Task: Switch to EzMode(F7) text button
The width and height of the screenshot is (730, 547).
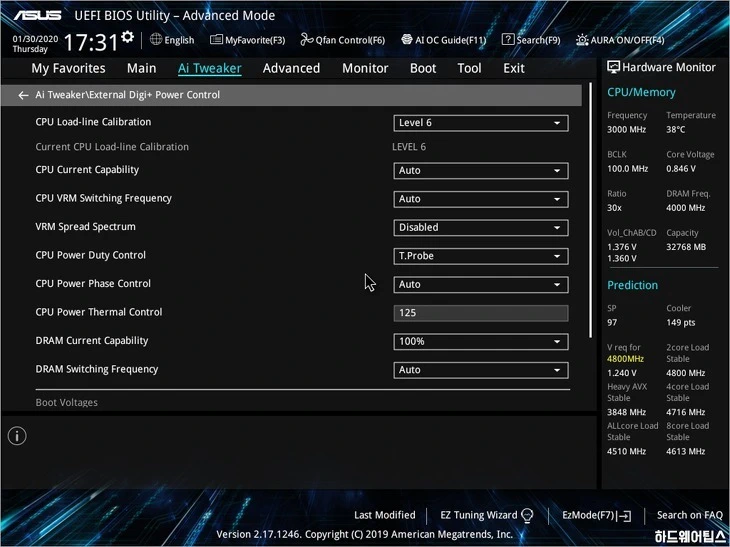Action: (588, 515)
